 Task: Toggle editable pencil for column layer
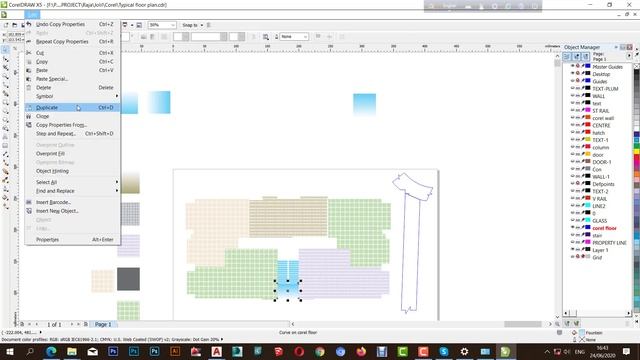tap(583, 147)
